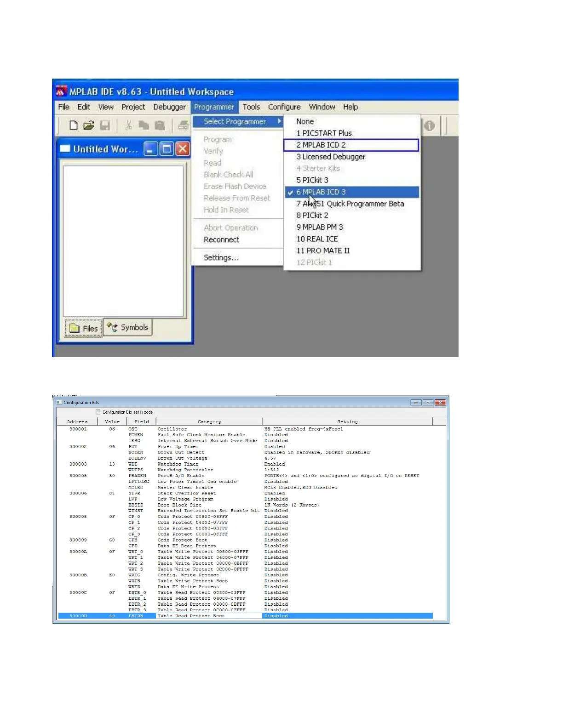Viewport: 563px width, 728px height.
Task: Click 'MCLR Enabled,RE3 Disabled' setting cell
Action: coord(301,487)
